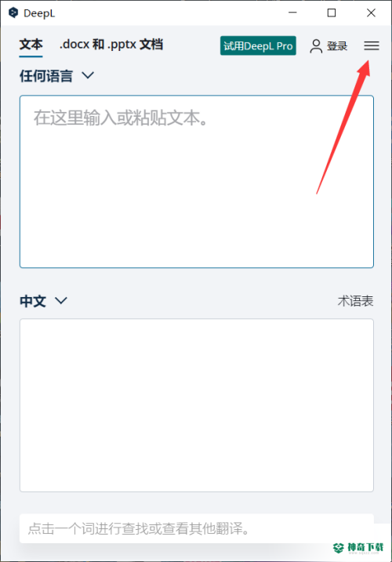
Task: Click the 登录 text link
Action: click(x=337, y=46)
